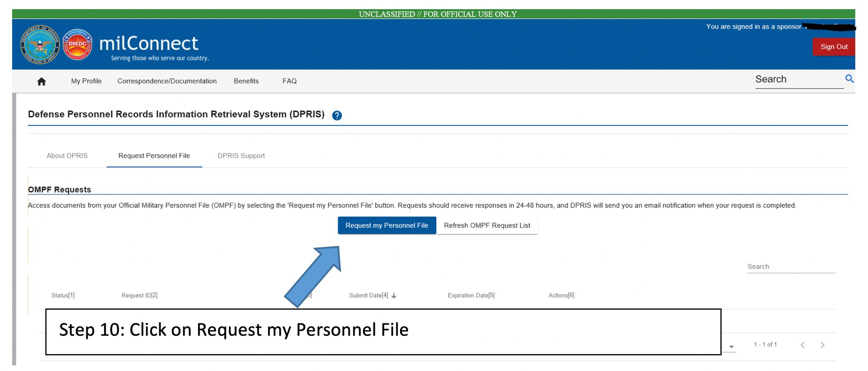
Task: Click the Submit Date[4] column header
Action: [368, 295]
